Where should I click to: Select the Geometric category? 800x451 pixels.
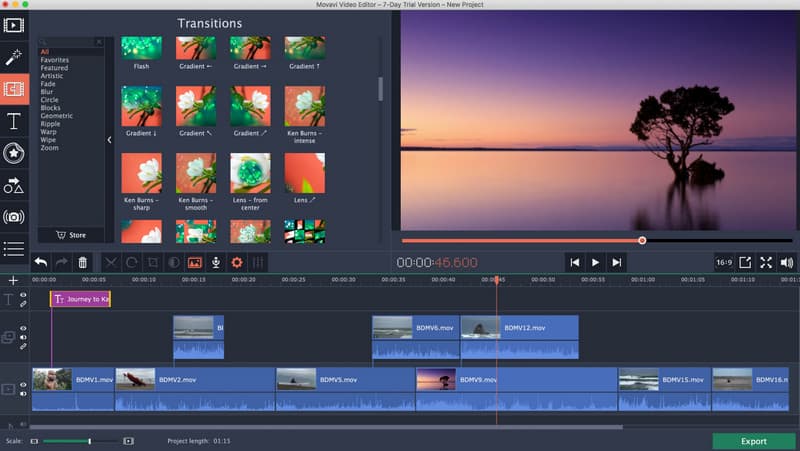(x=57, y=116)
